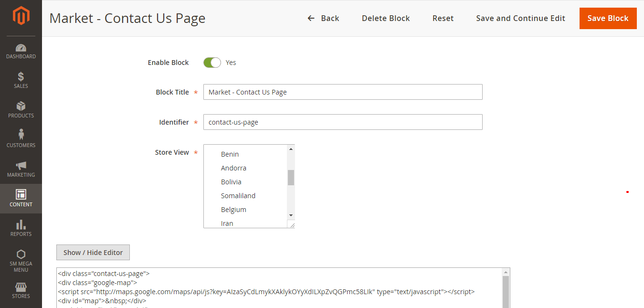Click into the Block Title field
The image size is (644, 308).
pos(343,92)
